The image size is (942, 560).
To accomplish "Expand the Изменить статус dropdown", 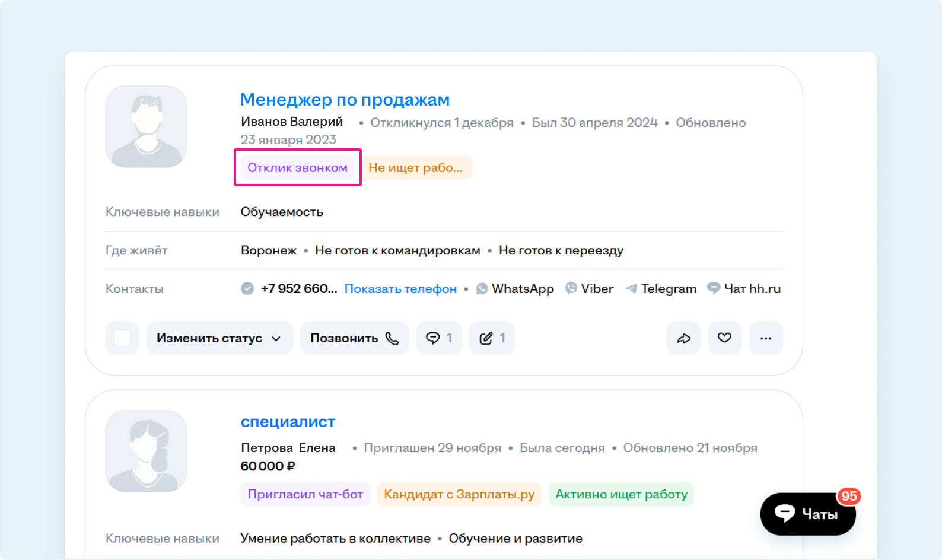I will pos(219,338).
